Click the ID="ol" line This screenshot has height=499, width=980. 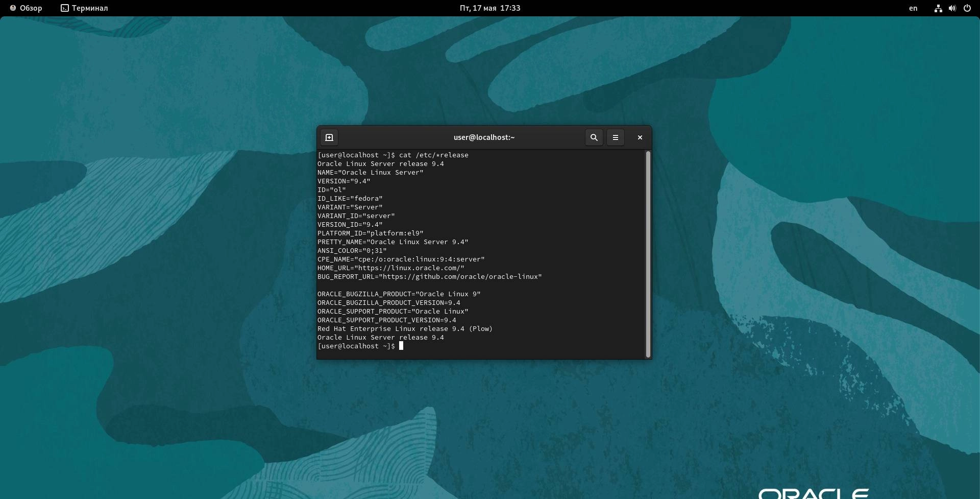point(332,190)
